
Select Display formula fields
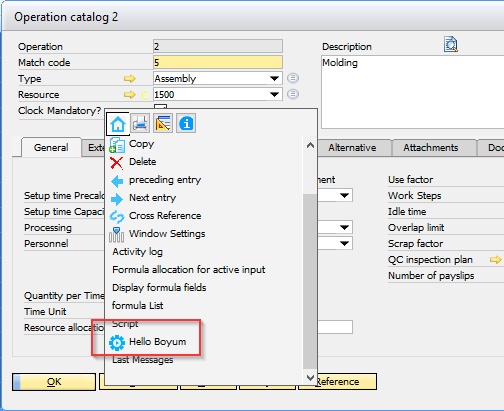point(159,288)
